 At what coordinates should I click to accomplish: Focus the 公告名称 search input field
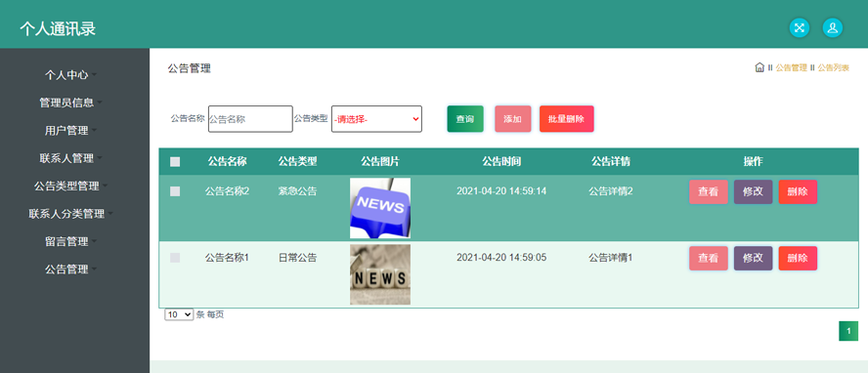pyautogui.click(x=250, y=119)
